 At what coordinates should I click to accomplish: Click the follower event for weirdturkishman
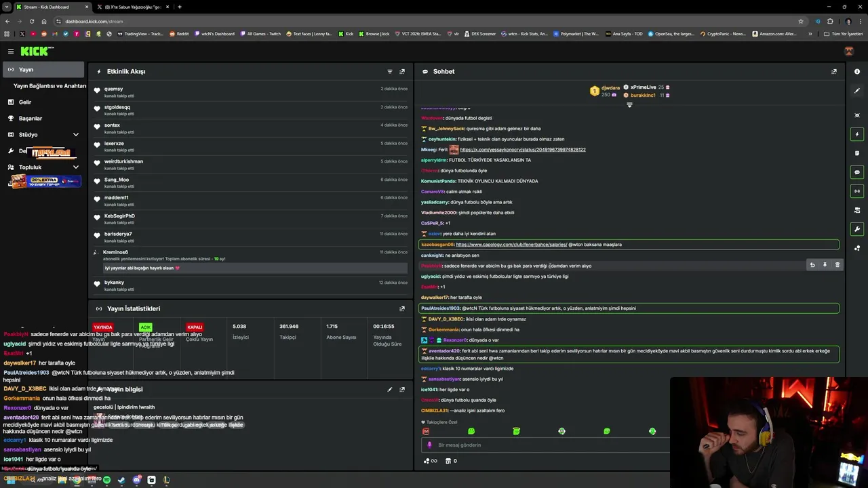[251, 165]
